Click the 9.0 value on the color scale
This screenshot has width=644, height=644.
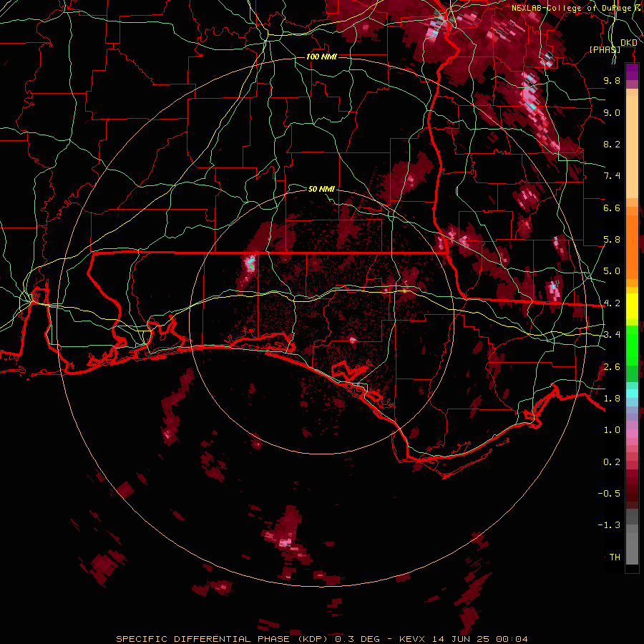click(612, 112)
